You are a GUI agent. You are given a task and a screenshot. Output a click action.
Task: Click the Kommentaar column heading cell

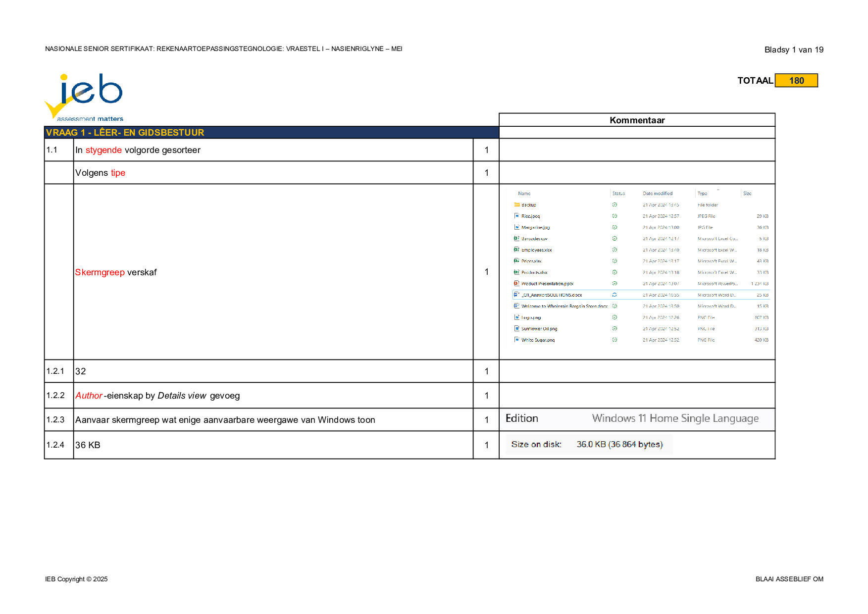(x=637, y=120)
